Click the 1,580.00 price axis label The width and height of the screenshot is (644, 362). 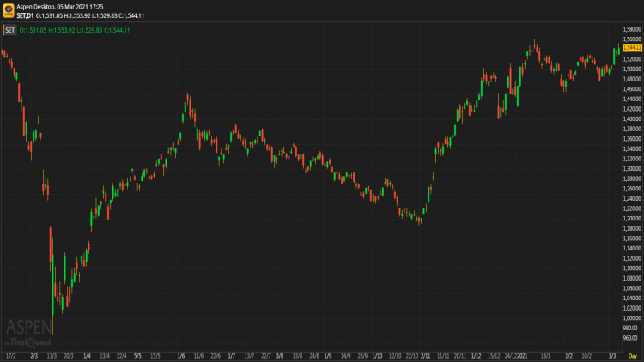tap(632, 29)
